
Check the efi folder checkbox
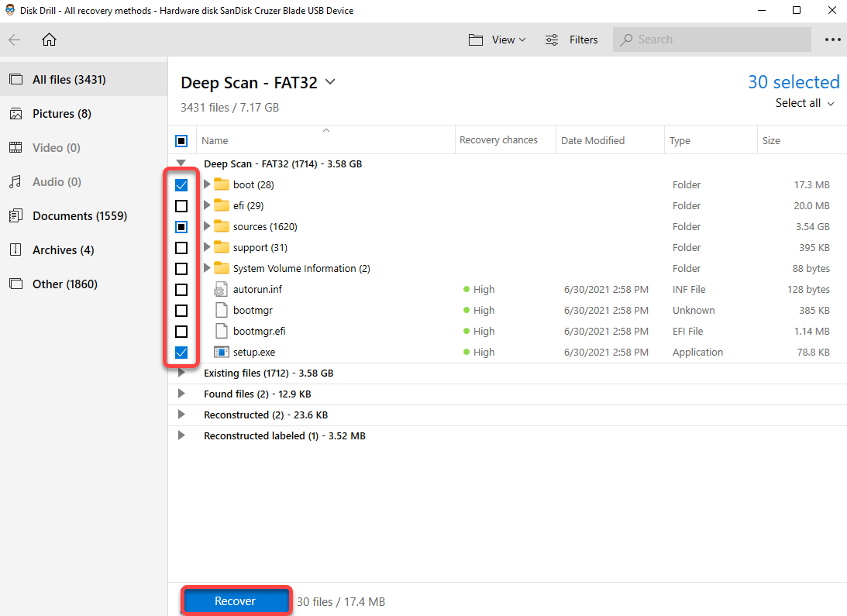[181, 205]
